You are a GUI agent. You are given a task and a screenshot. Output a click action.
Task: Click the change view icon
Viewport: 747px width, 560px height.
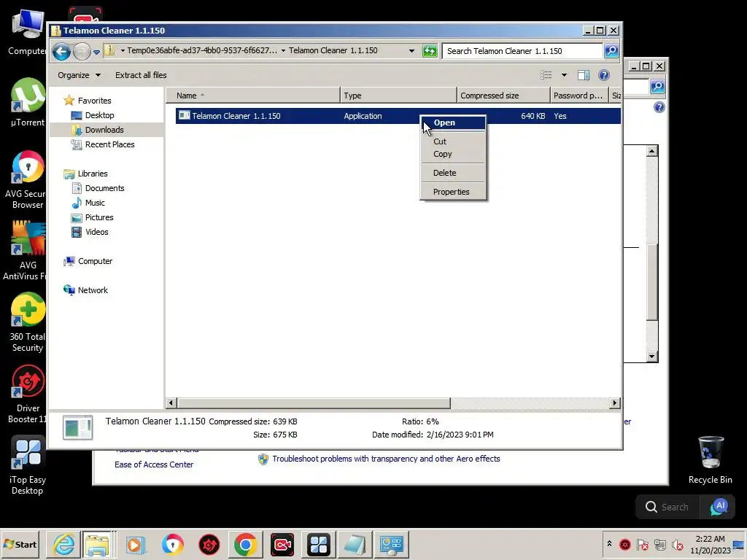point(546,75)
